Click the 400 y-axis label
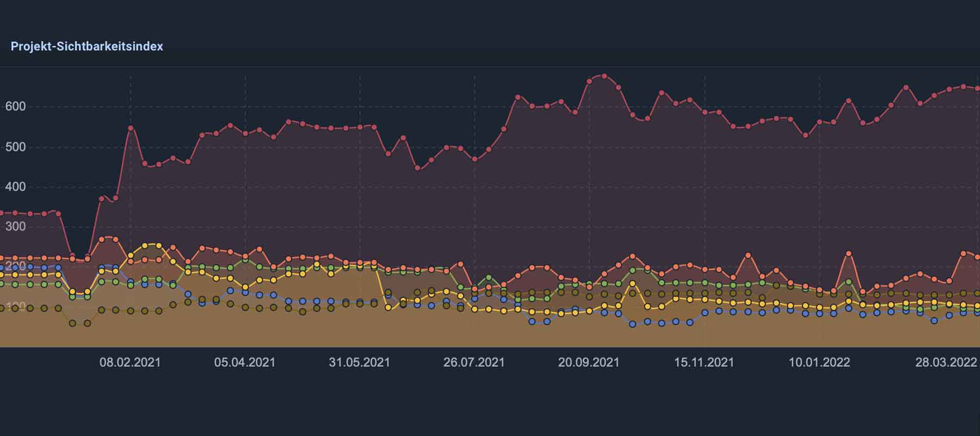The width and height of the screenshot is (980, 436). (x=15, y=186)
